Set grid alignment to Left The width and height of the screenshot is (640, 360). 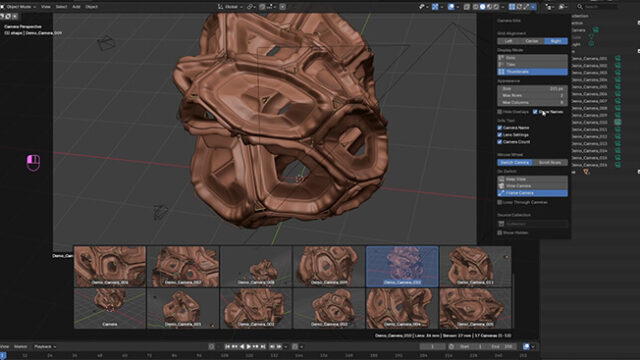coord(509,41)
